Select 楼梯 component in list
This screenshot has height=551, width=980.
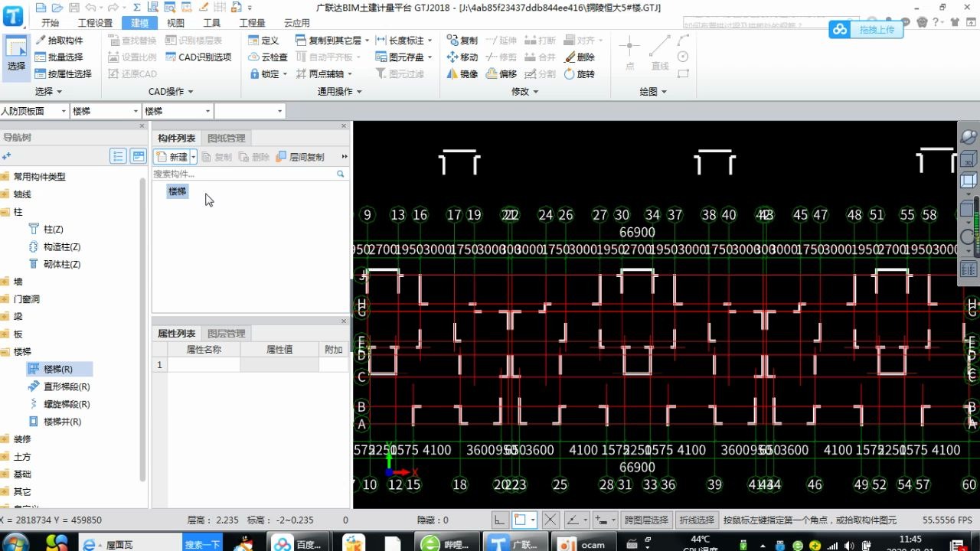point(178,191)
